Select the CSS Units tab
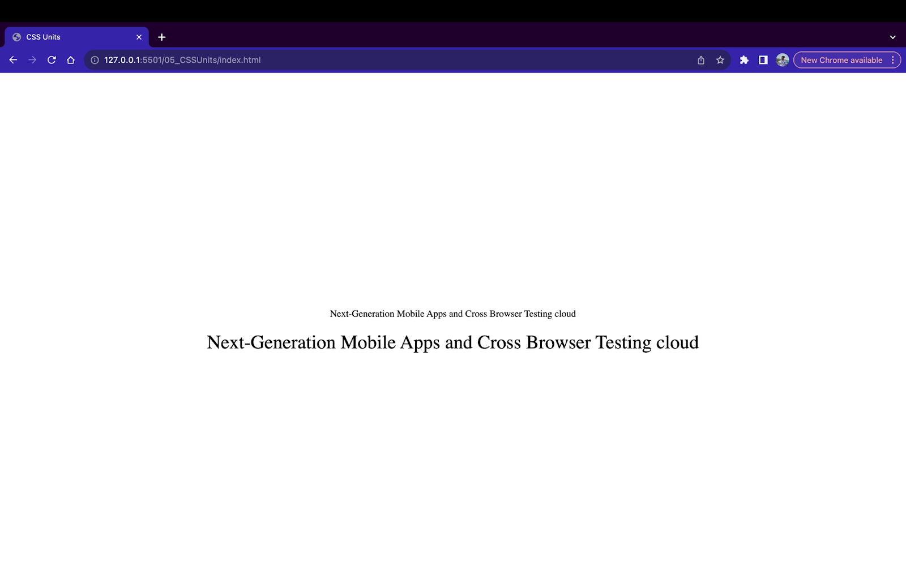906x588 pixels. pyautogui.click(x=77, y=37)
